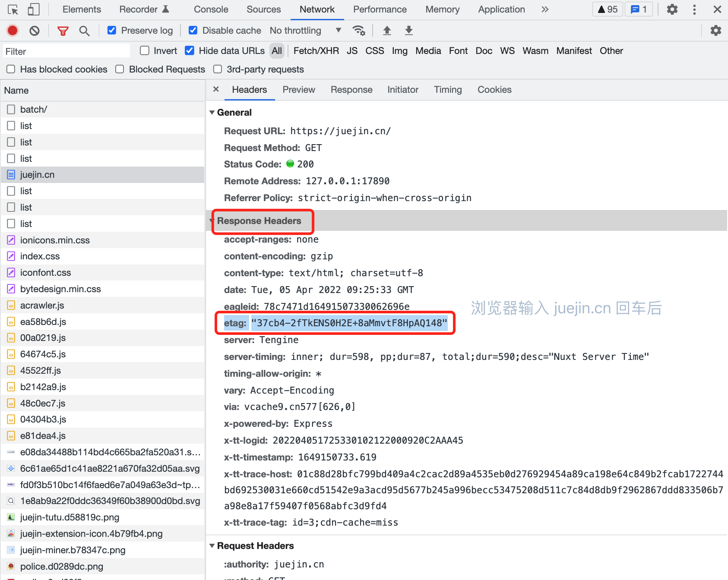Open the Response tab of request
The height and width of the screenshot is (580, 728).
point(351,89)
